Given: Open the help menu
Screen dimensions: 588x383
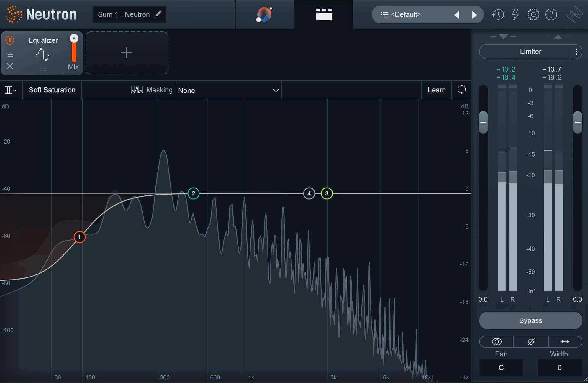Looking at the screenshot, I should [x=551, y=14].
